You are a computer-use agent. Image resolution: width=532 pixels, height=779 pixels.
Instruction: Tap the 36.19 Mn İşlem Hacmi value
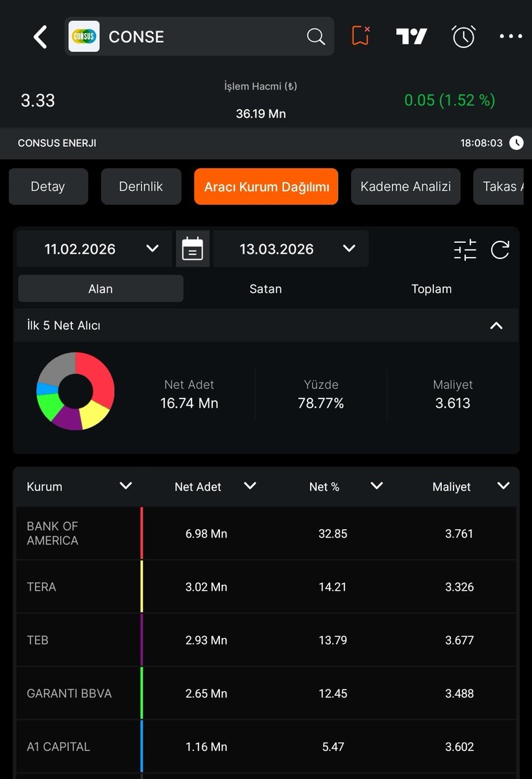tap(261, 114)
